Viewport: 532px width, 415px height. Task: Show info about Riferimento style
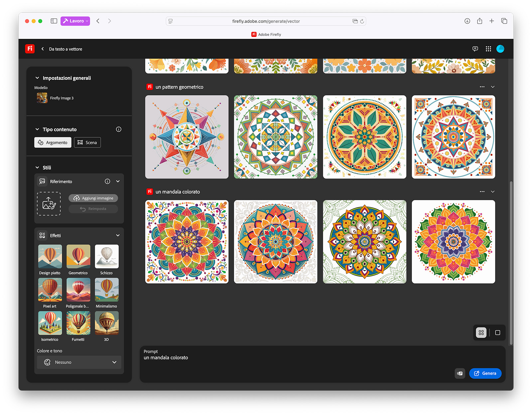107,181
